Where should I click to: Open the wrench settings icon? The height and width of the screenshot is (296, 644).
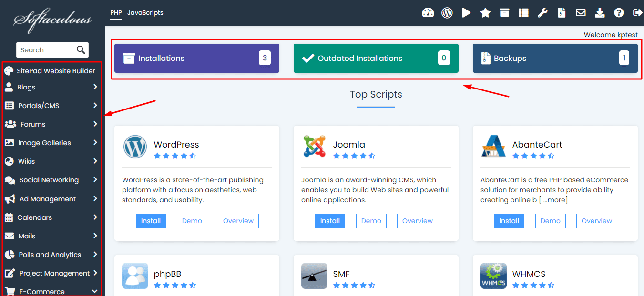coord(542,13)
